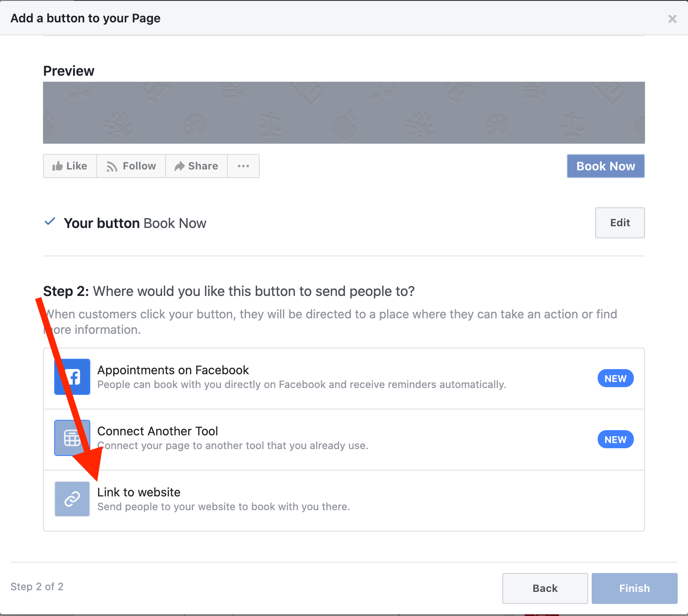688x616 pixels.
Task: Choose Connect Another Tool option title
Action: (x=157, y=431)
